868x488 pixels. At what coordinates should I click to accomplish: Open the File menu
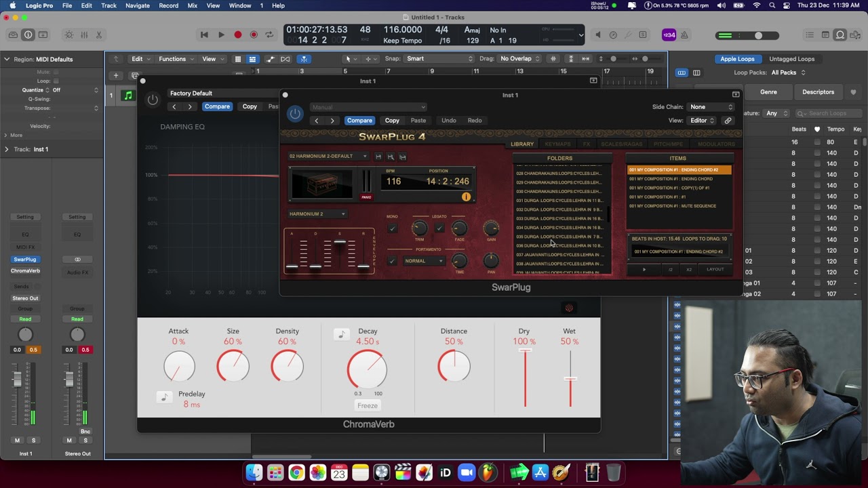[67, 5]
